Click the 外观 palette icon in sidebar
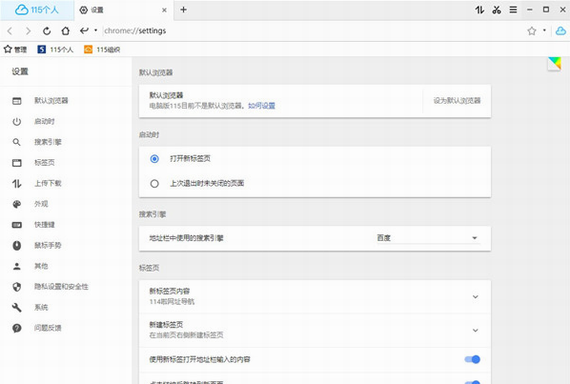Screen dimensions: 570x384 (17, 204)
